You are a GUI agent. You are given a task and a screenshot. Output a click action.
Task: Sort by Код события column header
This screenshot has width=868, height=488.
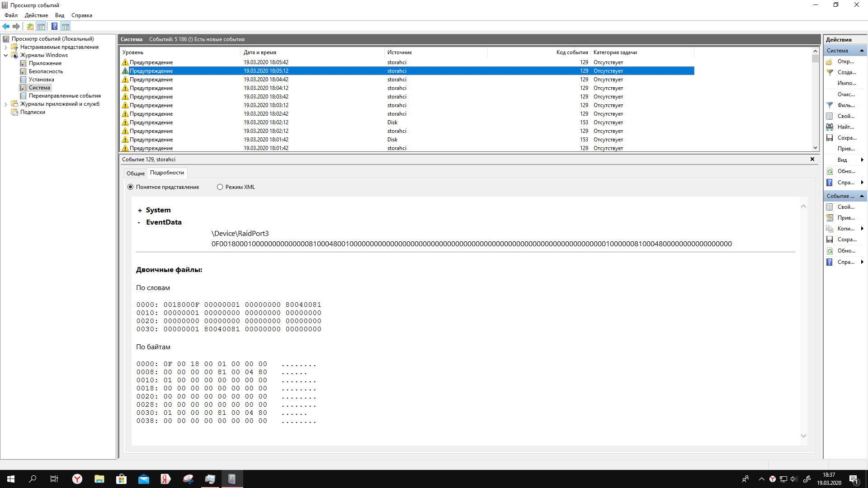pyautogui.click(x=539, y=52)
